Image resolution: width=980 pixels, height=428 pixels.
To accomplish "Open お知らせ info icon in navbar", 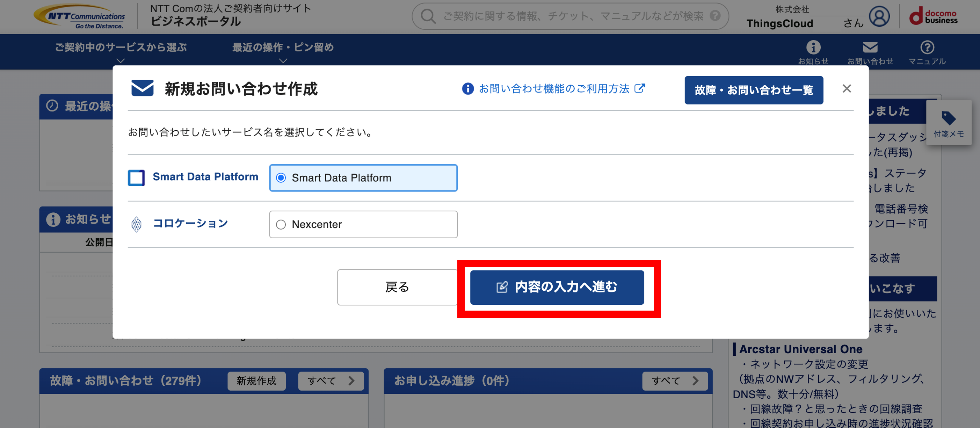I will tap(813, 48).
